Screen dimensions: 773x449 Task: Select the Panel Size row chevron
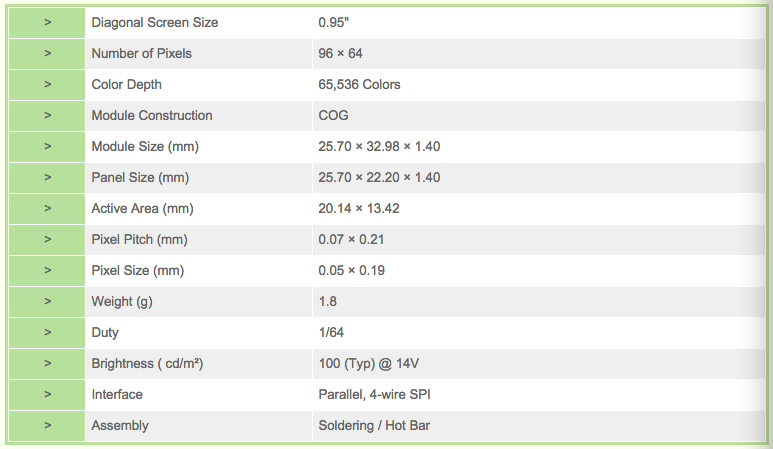coord(47,177)
